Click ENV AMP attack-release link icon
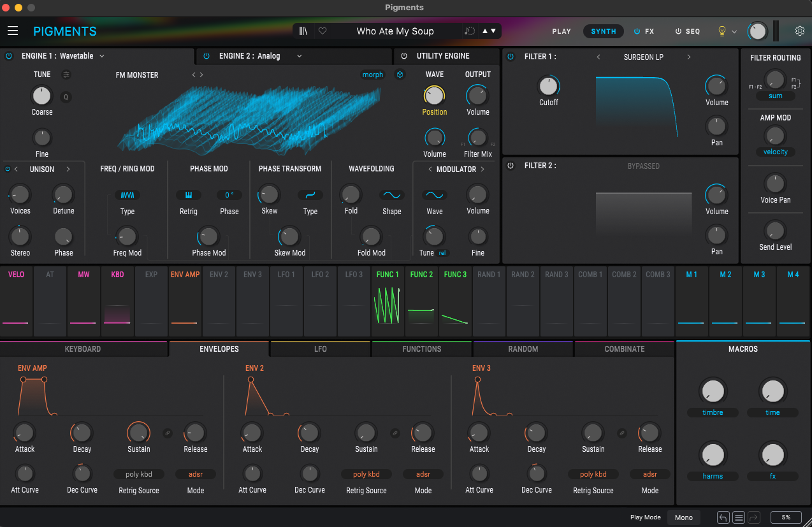 click(x=168, y=433)
